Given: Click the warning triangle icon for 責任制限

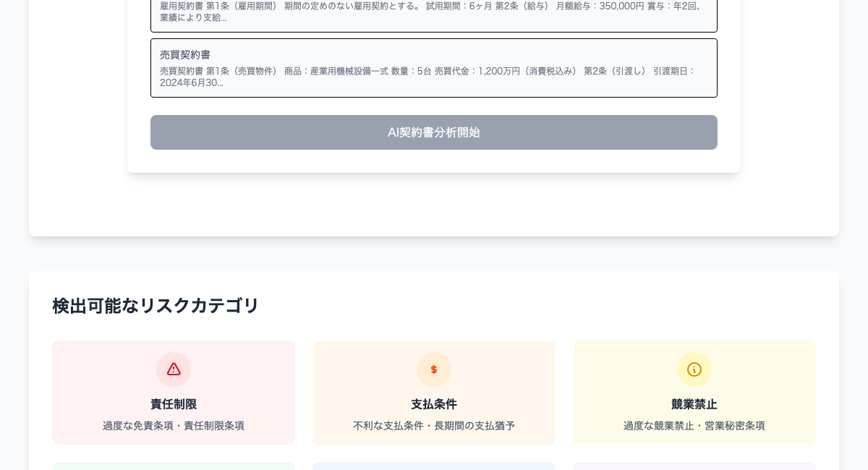Looking at the screenshot, I should pyautogui.click(x=174, y=369).
